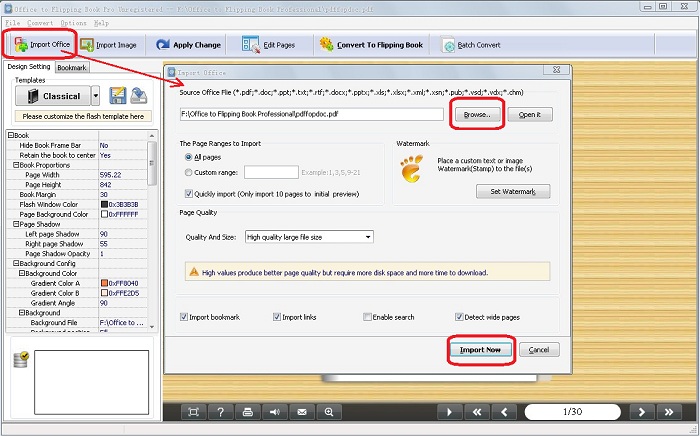The image size is (700, 436).
Task: Toggle the Quickly import checkbox
Action: 188,194
